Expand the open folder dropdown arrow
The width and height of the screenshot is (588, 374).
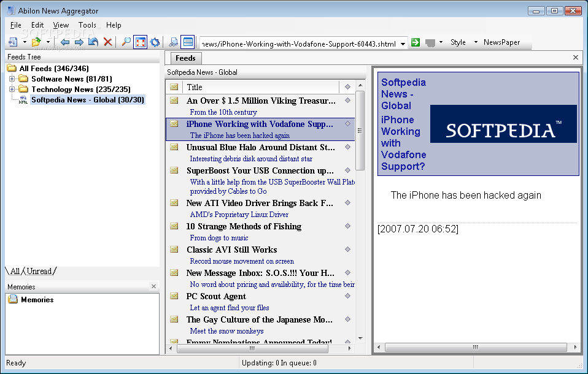pyautogui.click(x=48, y=42)
